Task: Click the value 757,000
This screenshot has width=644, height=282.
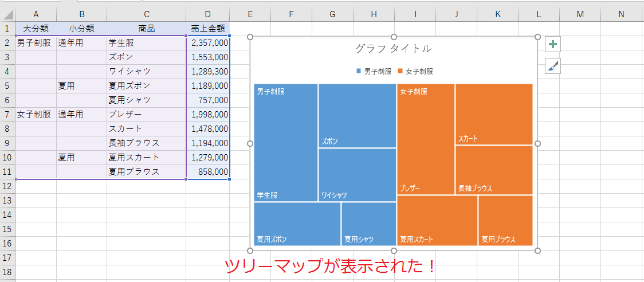Action: coord(208,100)
